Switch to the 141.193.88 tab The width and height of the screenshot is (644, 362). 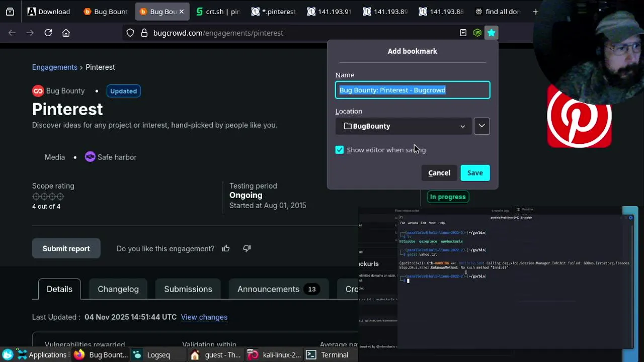coord(441,12)
